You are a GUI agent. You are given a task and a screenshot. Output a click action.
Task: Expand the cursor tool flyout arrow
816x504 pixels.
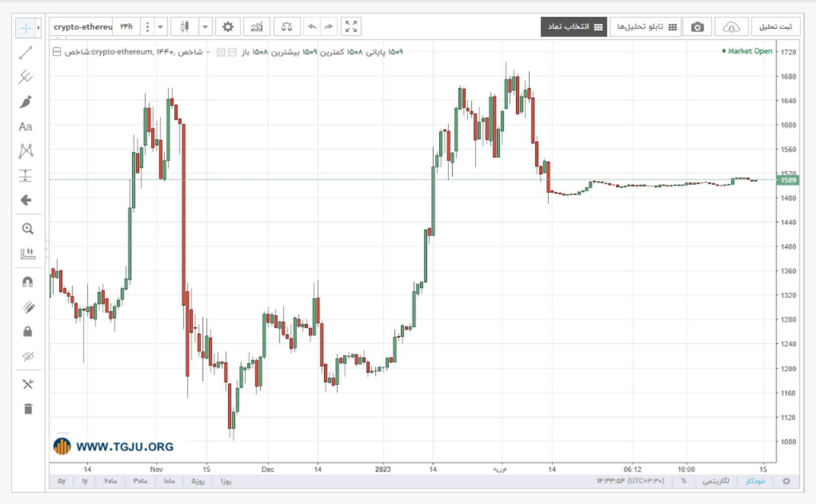coord(38,28)
